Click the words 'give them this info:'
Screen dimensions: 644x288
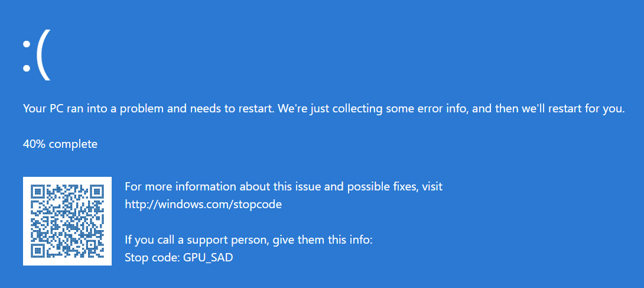(323, 240)
